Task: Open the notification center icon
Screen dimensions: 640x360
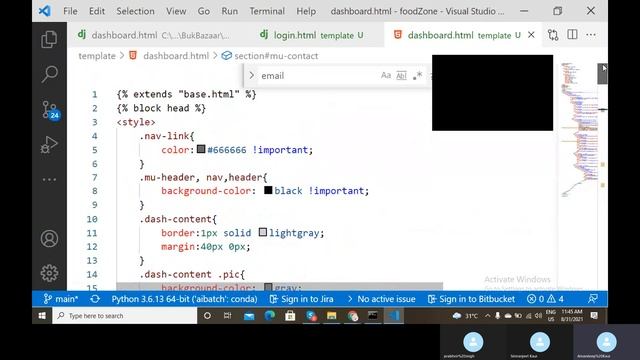Action: pyautogui.click(x=595, y=316)
